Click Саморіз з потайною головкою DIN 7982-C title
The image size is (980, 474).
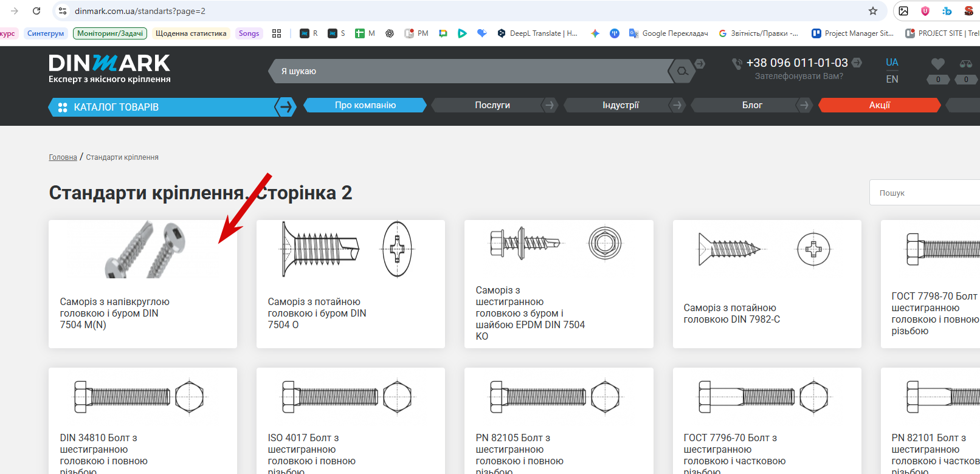(732, 314)
